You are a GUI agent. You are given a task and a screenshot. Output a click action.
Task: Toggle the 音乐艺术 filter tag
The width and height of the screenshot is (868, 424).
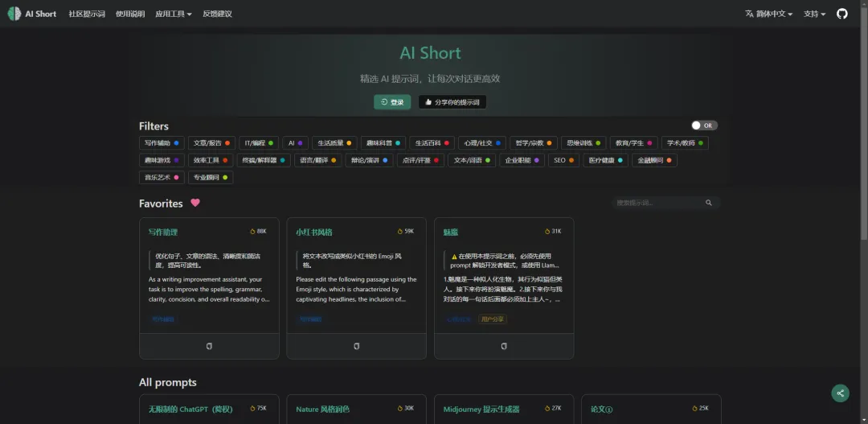coord(162,178)
